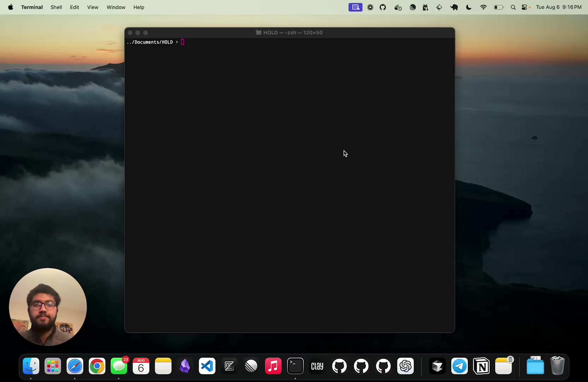Open the Shell menu

[56, 7]
